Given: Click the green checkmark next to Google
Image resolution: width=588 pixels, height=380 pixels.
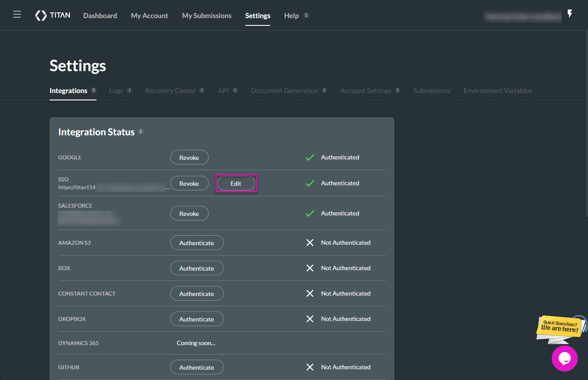Looking at the screenshot, I should [x=310, y=157].
